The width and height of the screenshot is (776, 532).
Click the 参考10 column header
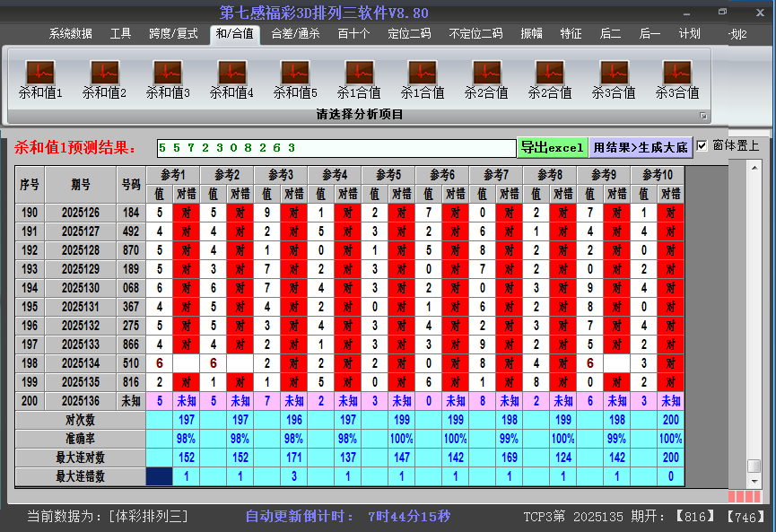(x=658, y=175)
